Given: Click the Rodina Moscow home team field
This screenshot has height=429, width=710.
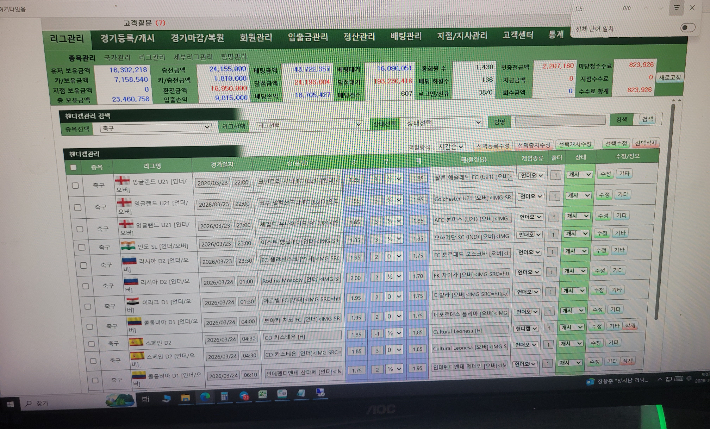Looking at the screenshot, I should (x=301, y=280).
